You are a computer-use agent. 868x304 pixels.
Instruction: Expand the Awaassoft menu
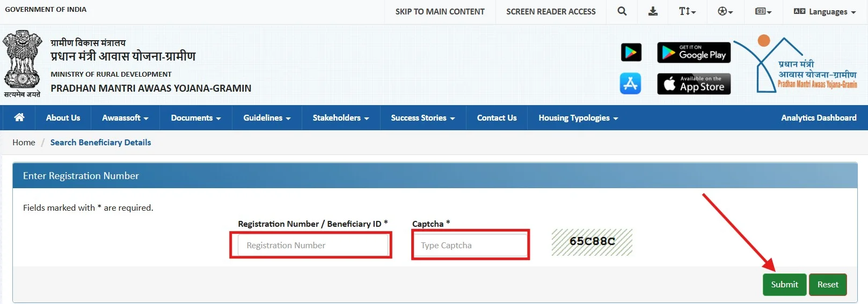click(x=125, y=118)
